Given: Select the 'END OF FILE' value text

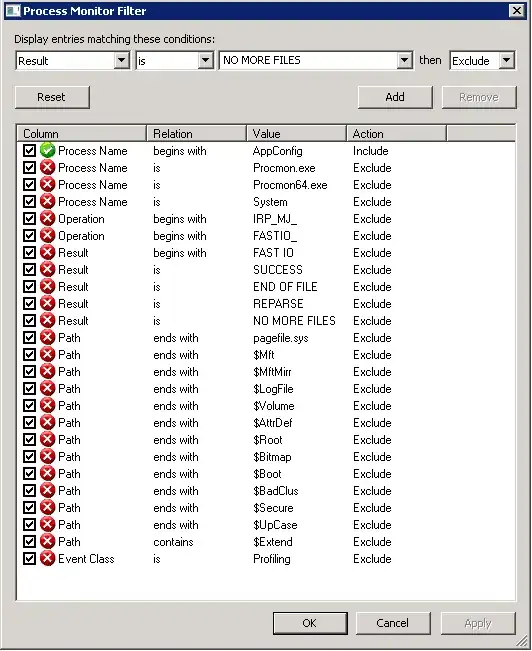Looking at the screenshot, I should 285,287.
